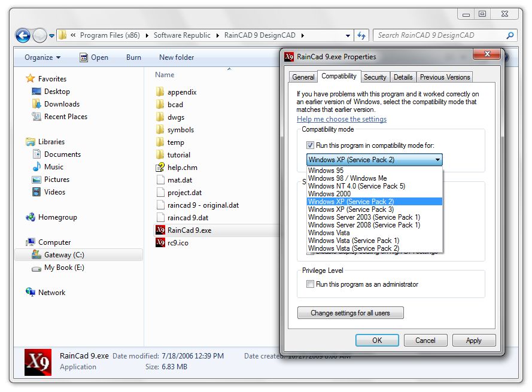Select the dwgs folder icon
This screenshot has height=392, width=532.
click(x=160, y=117)
